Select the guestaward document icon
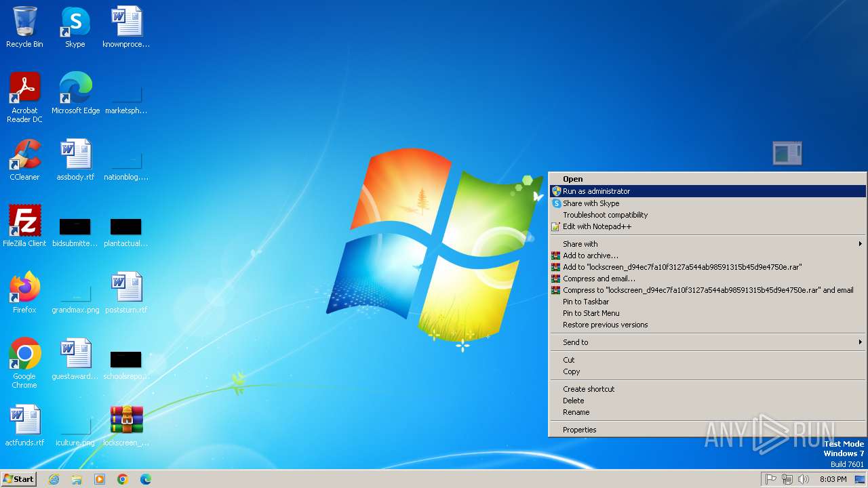This screenshot has width=868, height=488. click(x=75, y=359)
